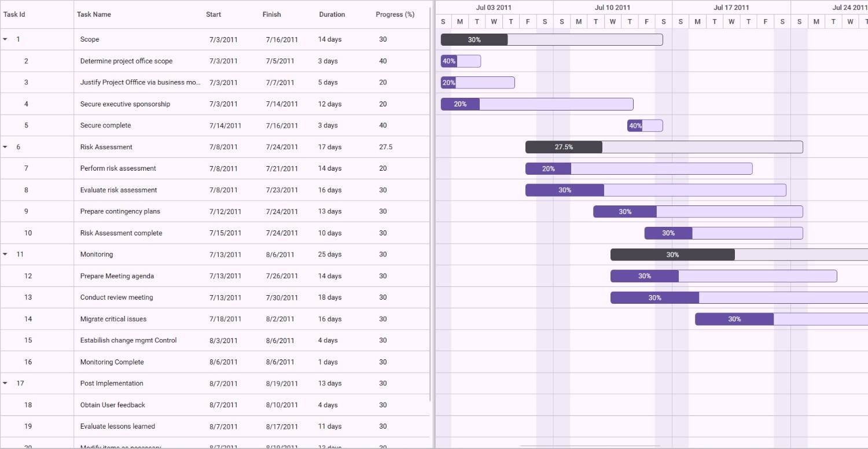Select the Secure complete 40% taskbar
868x449 pixels.
click(x=645, y=126)
